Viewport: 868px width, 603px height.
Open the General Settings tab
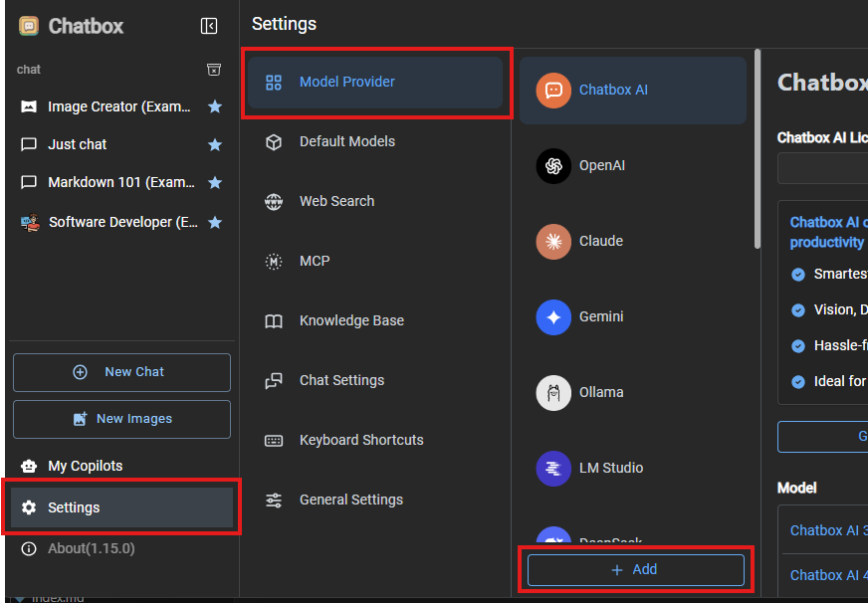click(x=375, y=501)
